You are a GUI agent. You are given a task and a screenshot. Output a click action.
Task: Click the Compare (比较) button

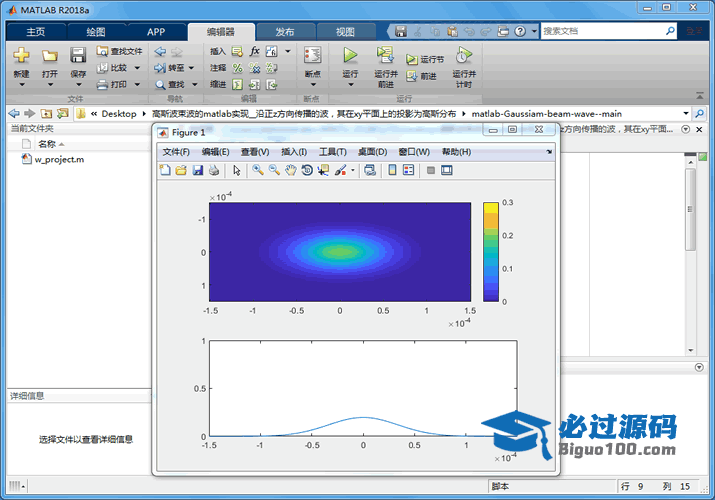point(112,68)
